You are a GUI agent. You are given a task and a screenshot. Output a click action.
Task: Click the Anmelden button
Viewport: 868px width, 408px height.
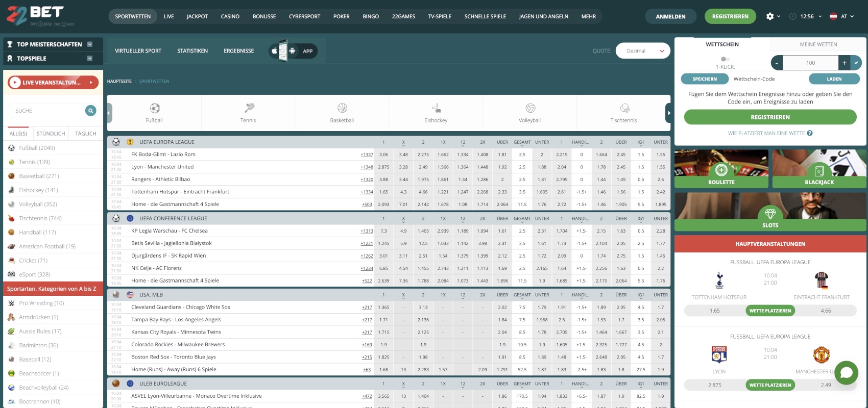[670, 16]
